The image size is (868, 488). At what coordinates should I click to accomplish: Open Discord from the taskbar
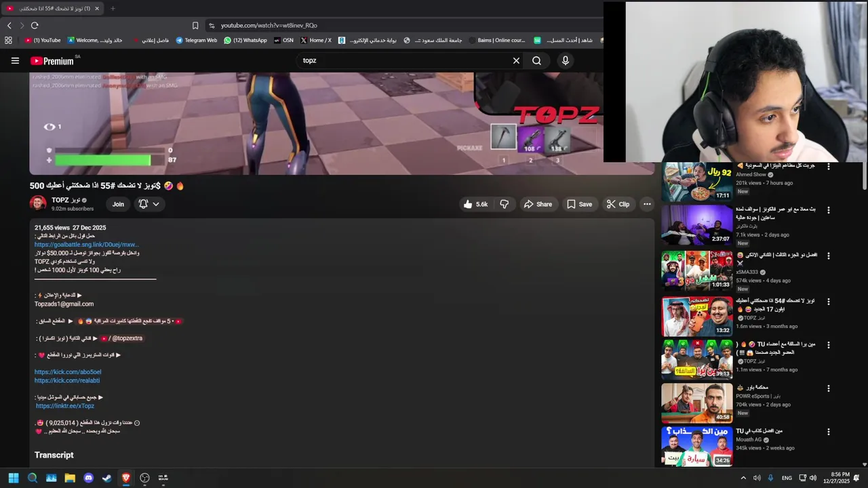tap(88, 478)
